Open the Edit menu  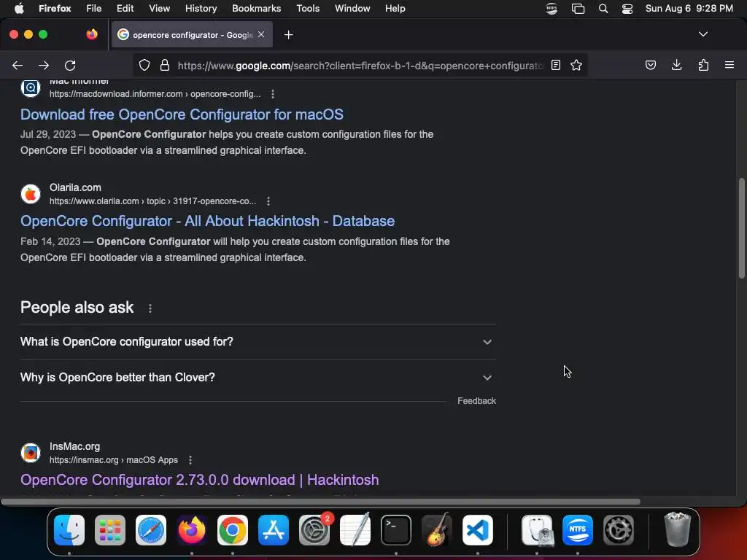click(125, 9)
